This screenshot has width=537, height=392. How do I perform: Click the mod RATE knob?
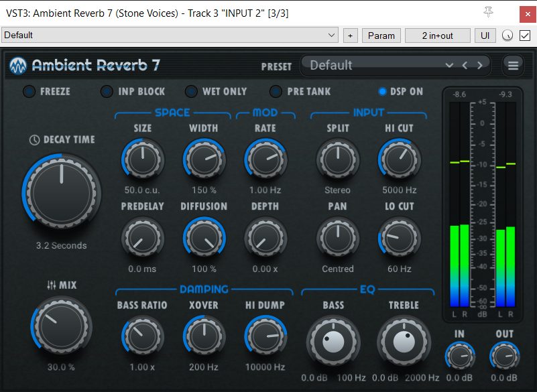(265, 159)
